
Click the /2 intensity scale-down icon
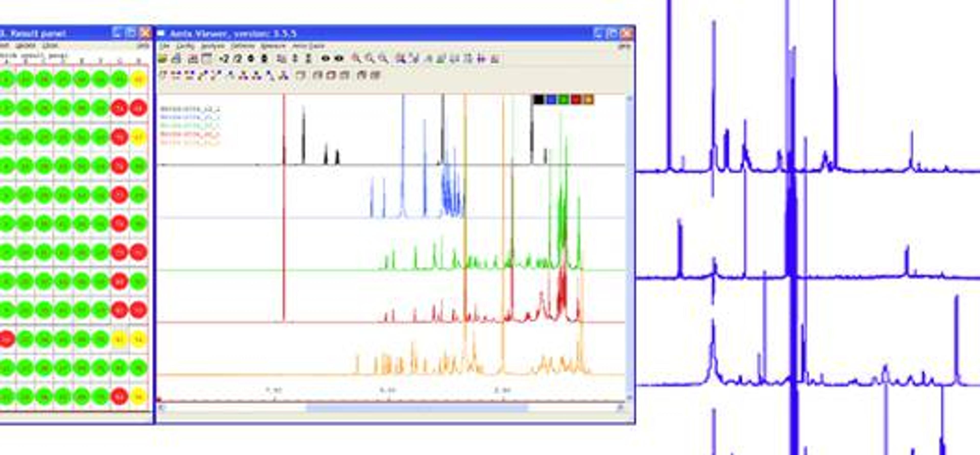tap(237, 59)
